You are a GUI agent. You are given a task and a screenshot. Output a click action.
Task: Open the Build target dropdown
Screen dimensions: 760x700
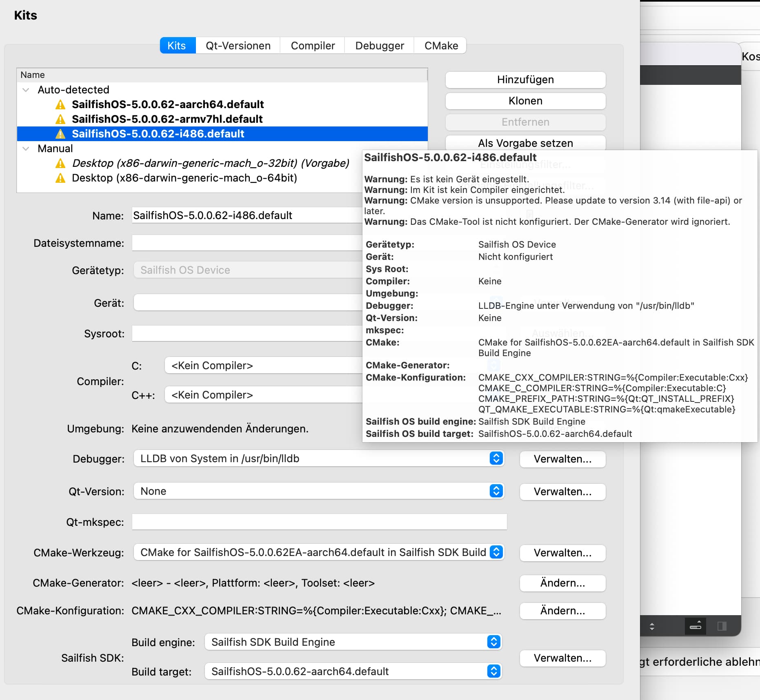[353, 671]
